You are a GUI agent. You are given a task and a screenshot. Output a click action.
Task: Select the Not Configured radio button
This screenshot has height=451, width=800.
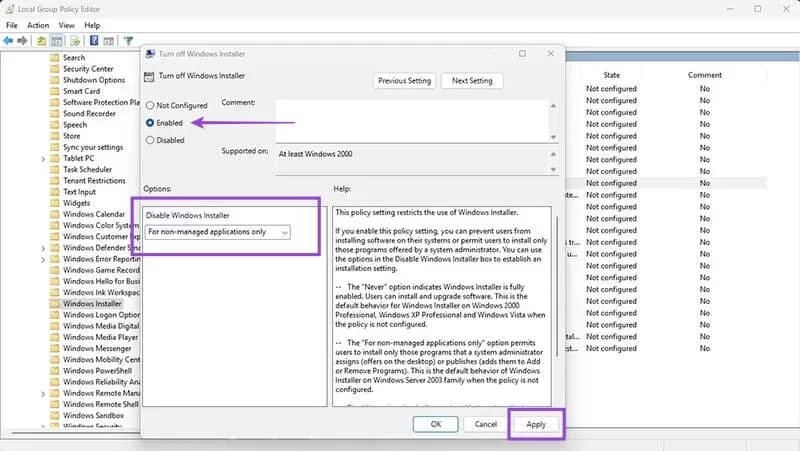click(151, 105)
